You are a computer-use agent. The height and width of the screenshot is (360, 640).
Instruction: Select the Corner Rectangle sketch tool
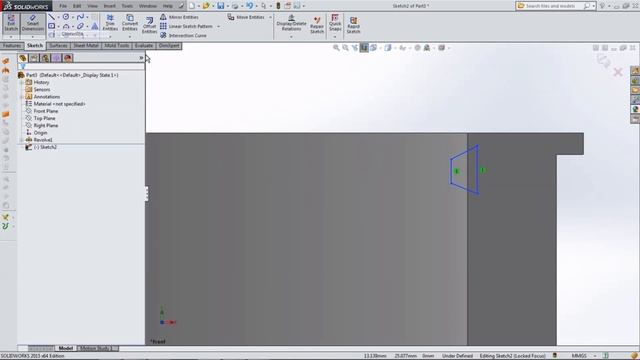click(51, 26)
